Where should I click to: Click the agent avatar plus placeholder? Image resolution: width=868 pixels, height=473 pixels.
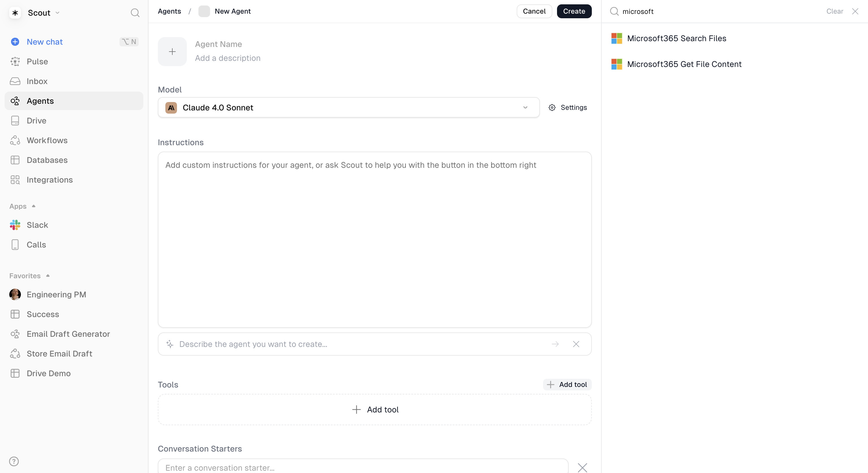pyautogui.click(x=172, y=52)
